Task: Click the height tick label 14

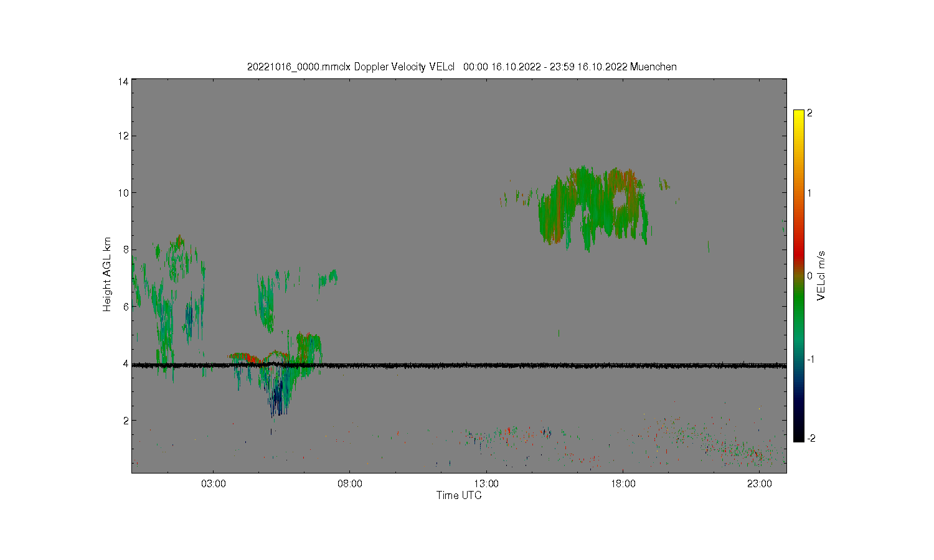Action: pyautogui.click(x=123, y=82)
